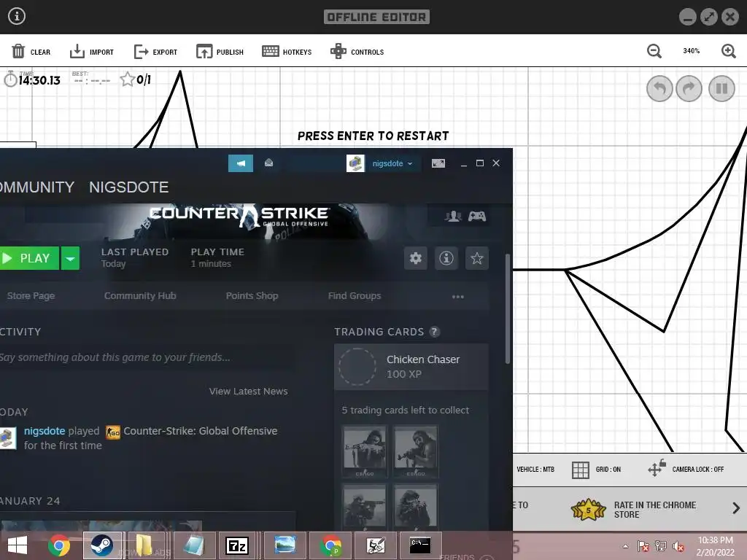Open Points Shop link

[x=252, y=296]
